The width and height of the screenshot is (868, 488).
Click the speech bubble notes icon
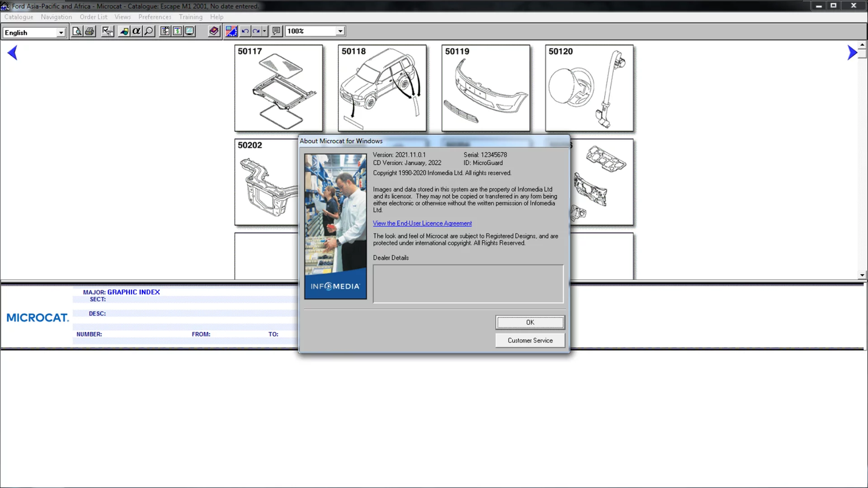pos(277,31)
